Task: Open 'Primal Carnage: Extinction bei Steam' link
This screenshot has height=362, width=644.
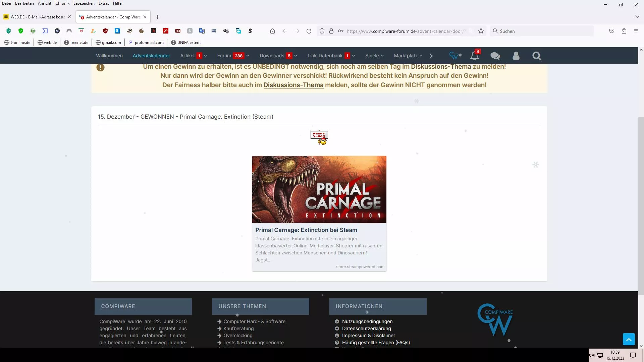Action: coord(306,230)
